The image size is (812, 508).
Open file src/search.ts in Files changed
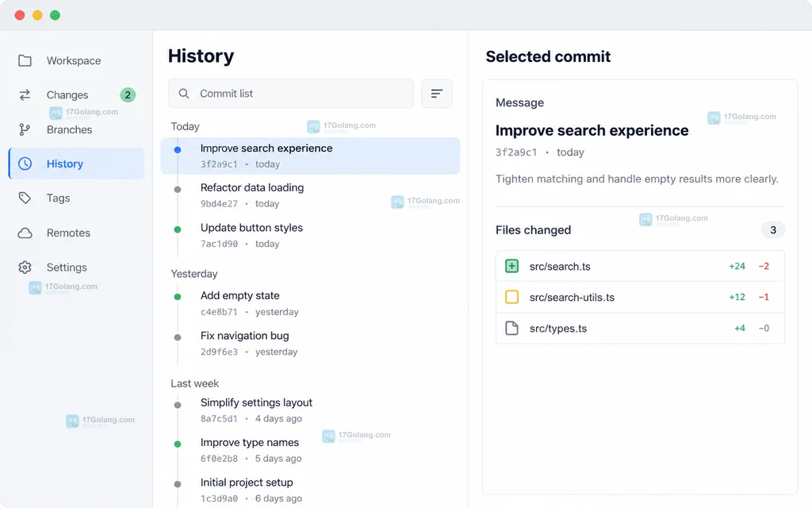click(640, 266)
